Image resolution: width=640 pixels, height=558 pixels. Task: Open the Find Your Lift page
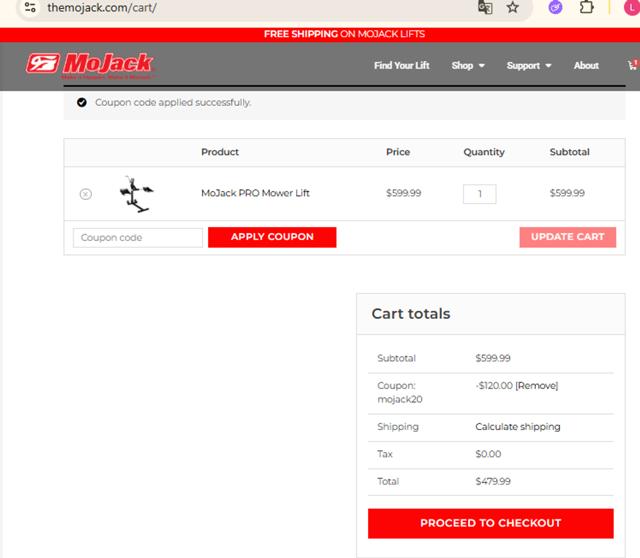(402, 66)
